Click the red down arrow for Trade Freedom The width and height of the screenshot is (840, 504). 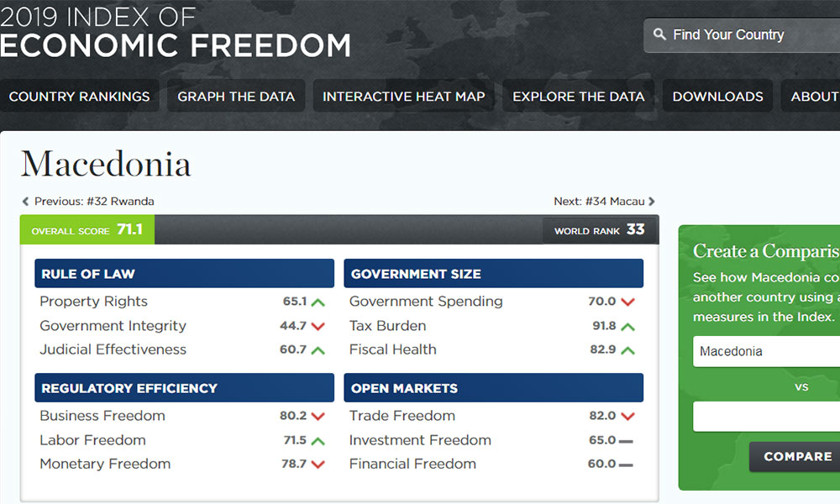(627, 416)
